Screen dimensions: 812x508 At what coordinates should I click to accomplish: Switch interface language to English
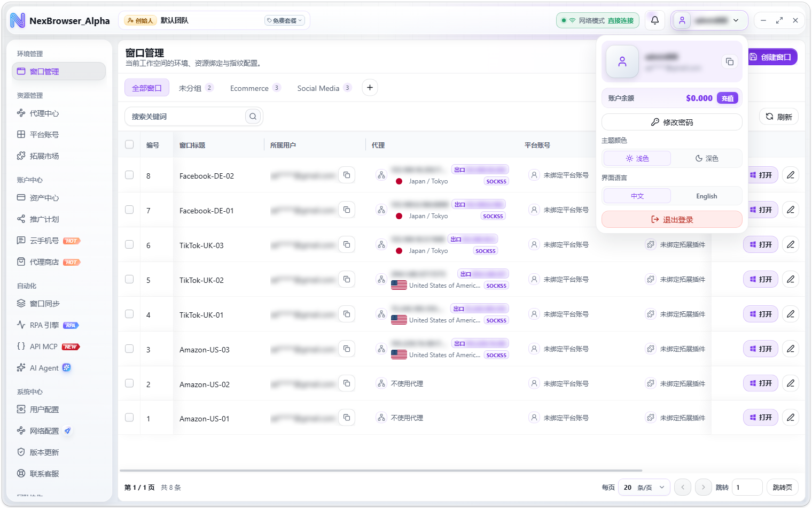(706, 196)
